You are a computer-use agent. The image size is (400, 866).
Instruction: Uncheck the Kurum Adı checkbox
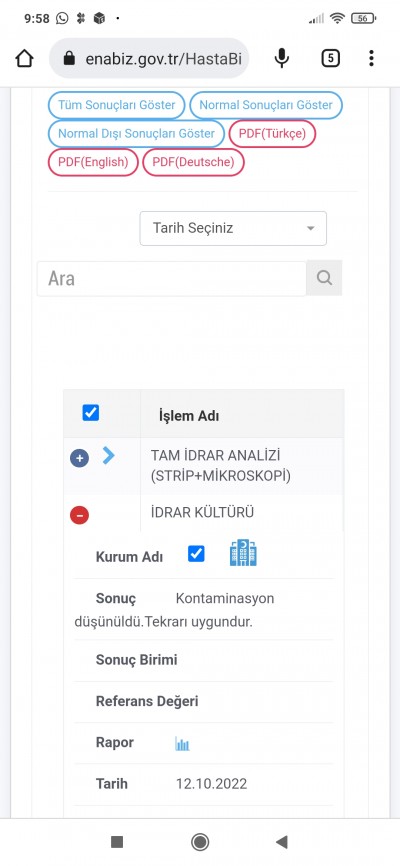pyautogui.click(x=196, y=554)
